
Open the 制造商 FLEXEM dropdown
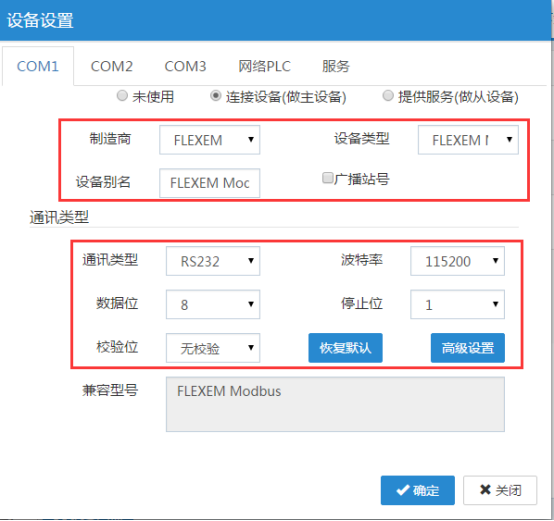[210, 140]
